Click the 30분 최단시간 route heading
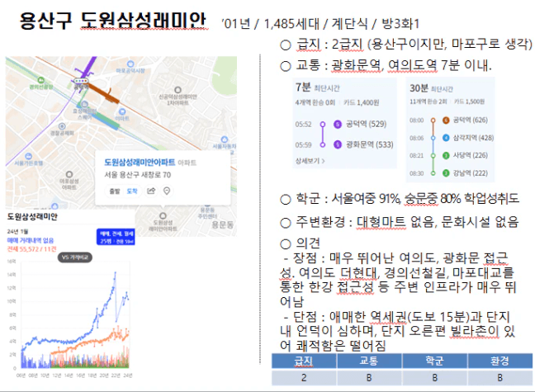This screenshot has height=392, width=535. tap(431, 88)
